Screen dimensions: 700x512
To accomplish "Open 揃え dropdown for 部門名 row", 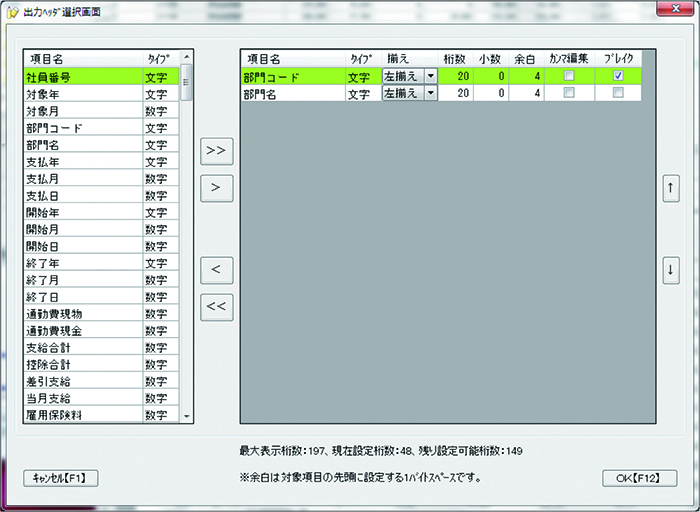I will click(x=430, y=93).
